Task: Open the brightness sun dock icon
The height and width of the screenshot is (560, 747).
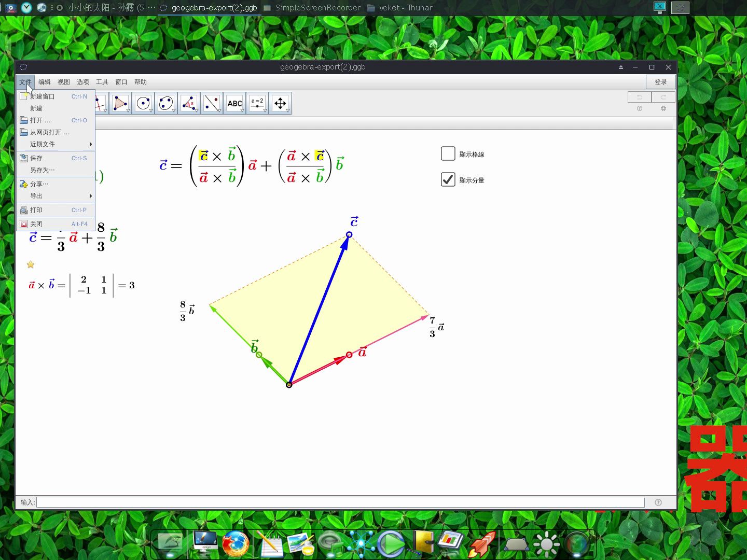Action: coord(546,544)
